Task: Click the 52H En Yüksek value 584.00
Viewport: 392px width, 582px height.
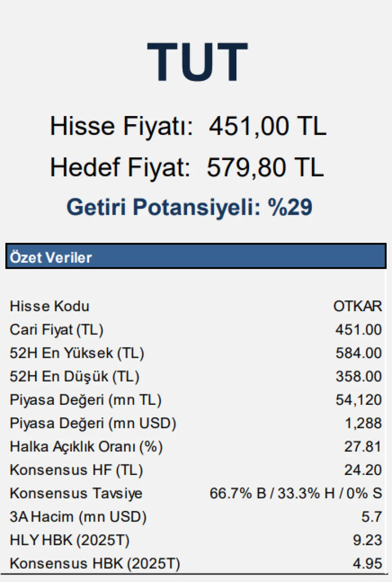Action: [x=359, y=353]
